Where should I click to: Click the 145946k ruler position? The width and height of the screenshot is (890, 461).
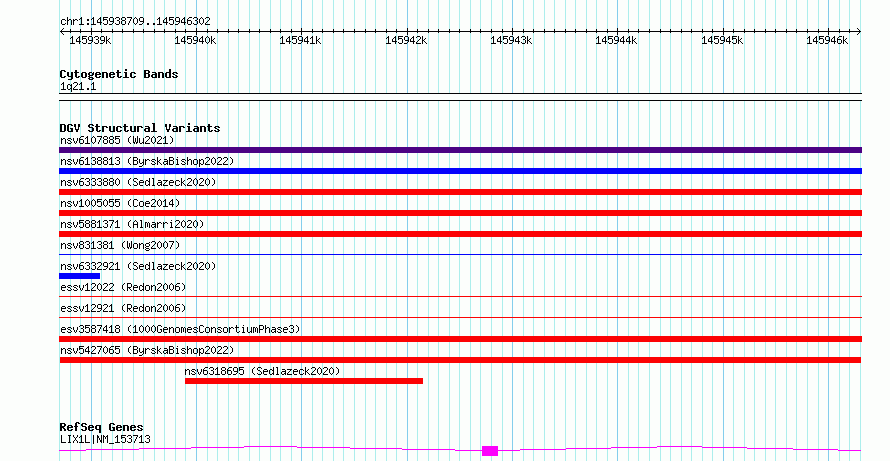pos(827,40)
